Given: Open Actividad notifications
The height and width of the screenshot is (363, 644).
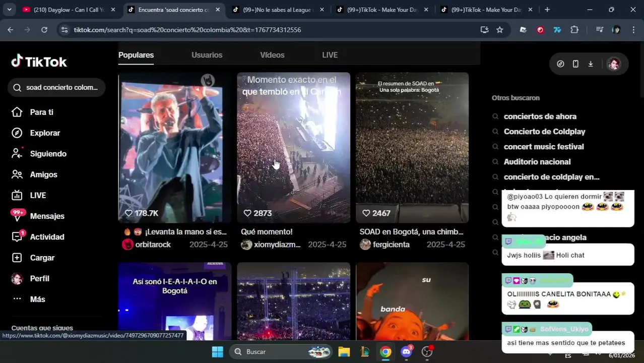Looking at the screenshot, I should pos(47,237).
